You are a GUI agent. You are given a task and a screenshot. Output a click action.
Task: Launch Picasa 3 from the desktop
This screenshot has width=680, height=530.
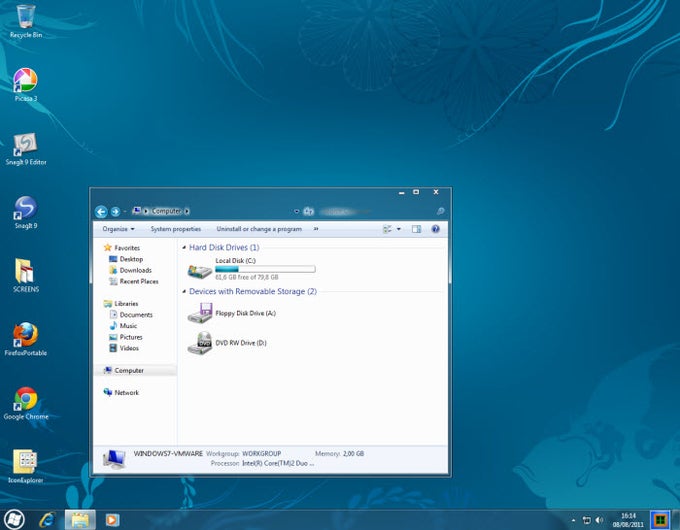pyautogui.click(x=26, y=85)
